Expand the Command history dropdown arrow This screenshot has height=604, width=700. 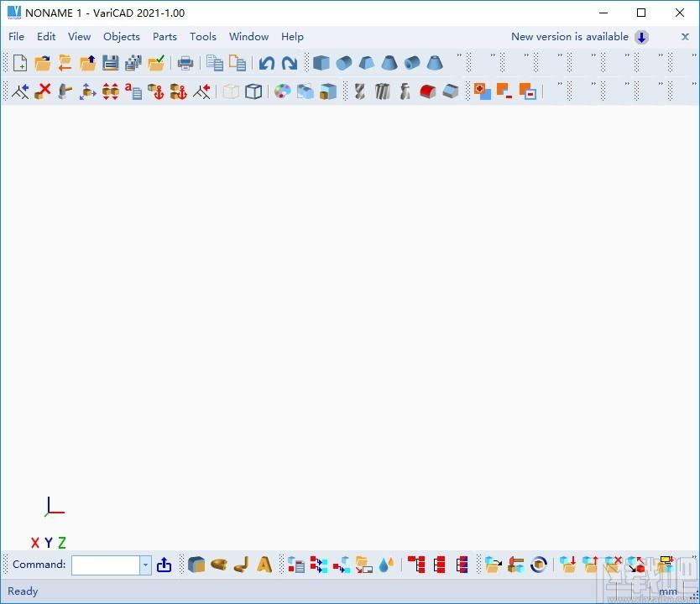[145, 565]
